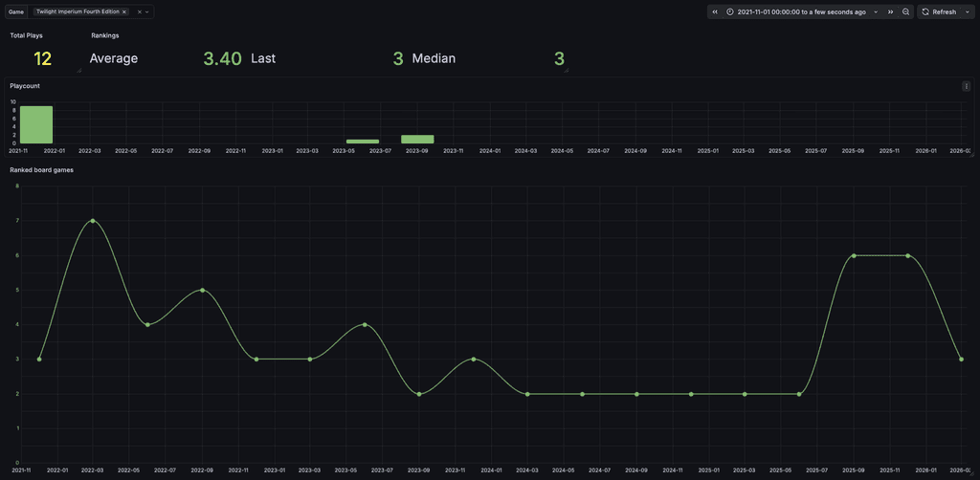Click the Ranked board games panel title

(x=42, y=170)
